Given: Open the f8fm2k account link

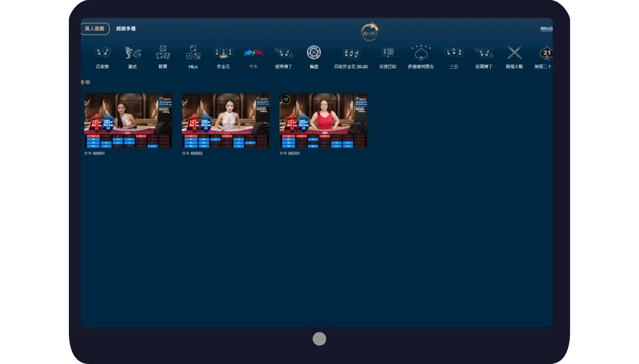Looking at the screenshot, I should tap(547, 29).
